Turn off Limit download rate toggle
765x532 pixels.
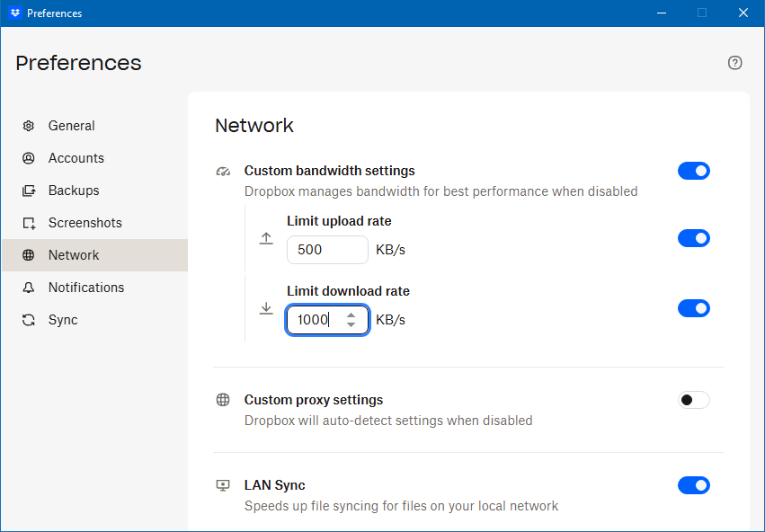(x=694, y=308)
